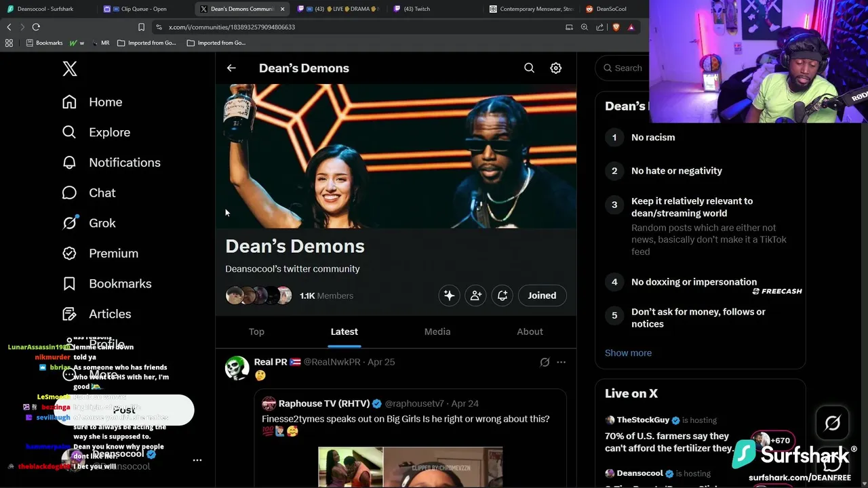
Task: Click the X logo in the sidebar
Action: 70,68
